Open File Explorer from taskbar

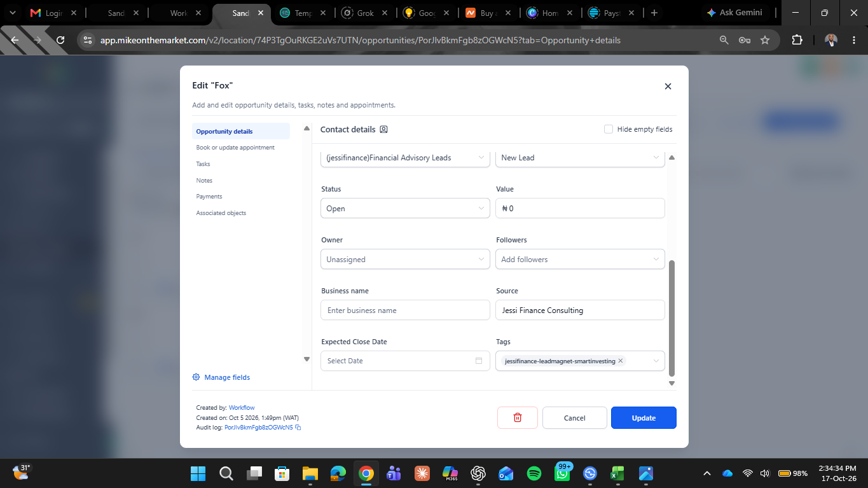(x=310, y=473)
